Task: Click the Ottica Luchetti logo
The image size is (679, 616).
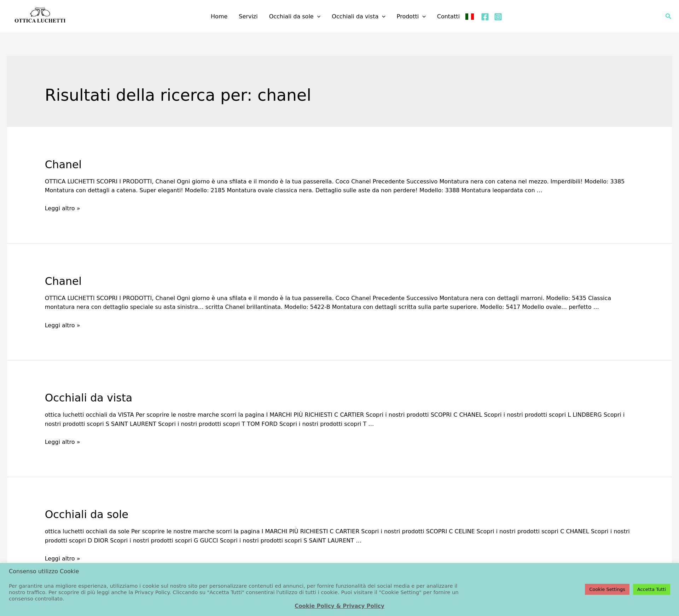Action: point(40,16)
